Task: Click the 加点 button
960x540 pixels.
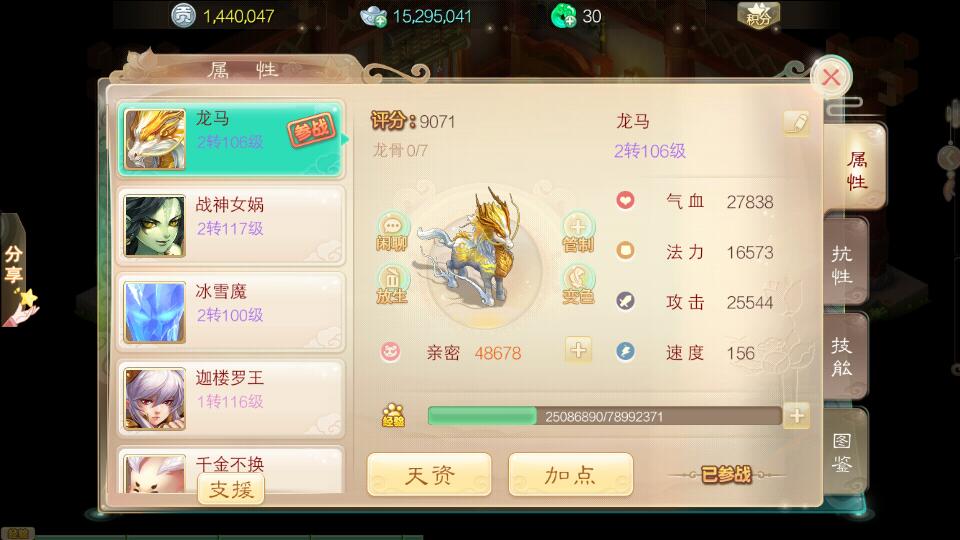Action: coord(571,474)
